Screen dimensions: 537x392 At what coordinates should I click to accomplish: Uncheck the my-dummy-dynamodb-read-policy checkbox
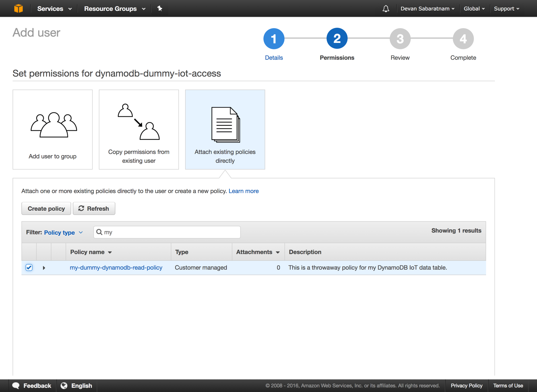[29, 267]
